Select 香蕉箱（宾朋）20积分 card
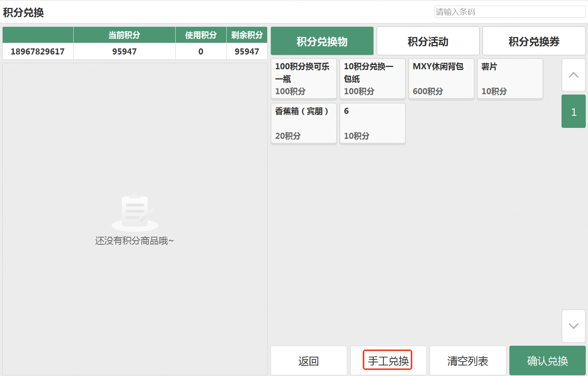 [303, 123]
